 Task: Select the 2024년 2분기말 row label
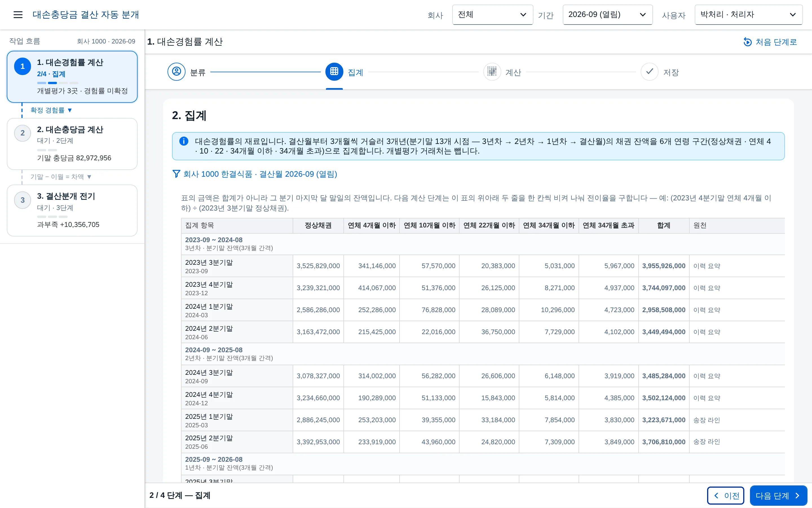pyautogui.click(x=209, y=329)
